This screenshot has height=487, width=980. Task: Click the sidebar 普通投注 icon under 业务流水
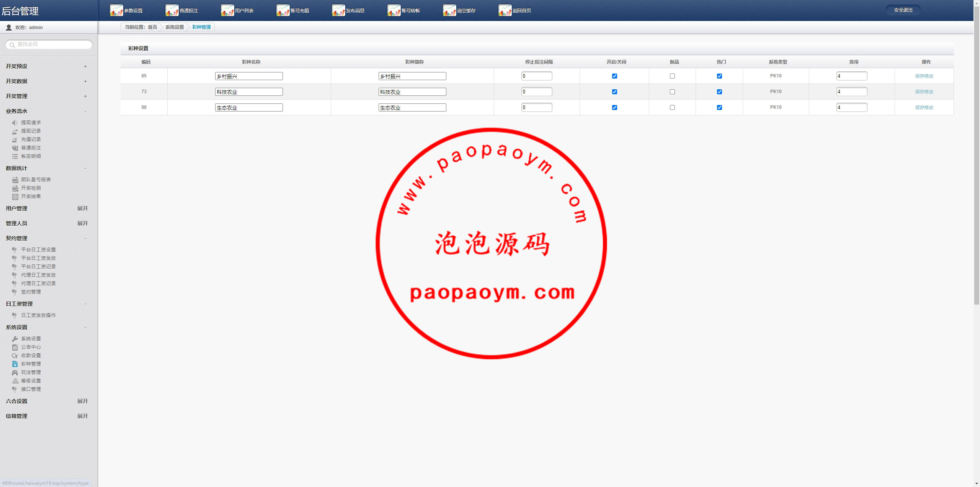tap(15, 148)
